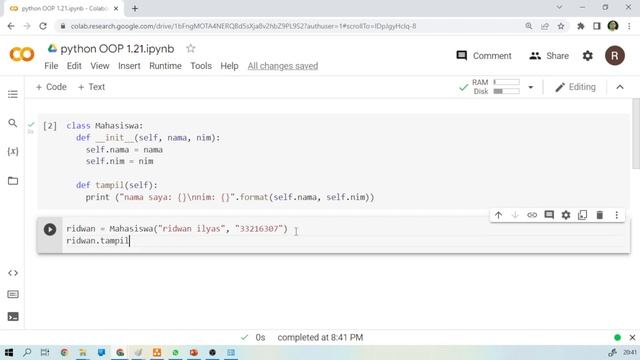Move cell down arrow icon
The height and width of the screenshot is (360, 640).
(x=515, y=215)
